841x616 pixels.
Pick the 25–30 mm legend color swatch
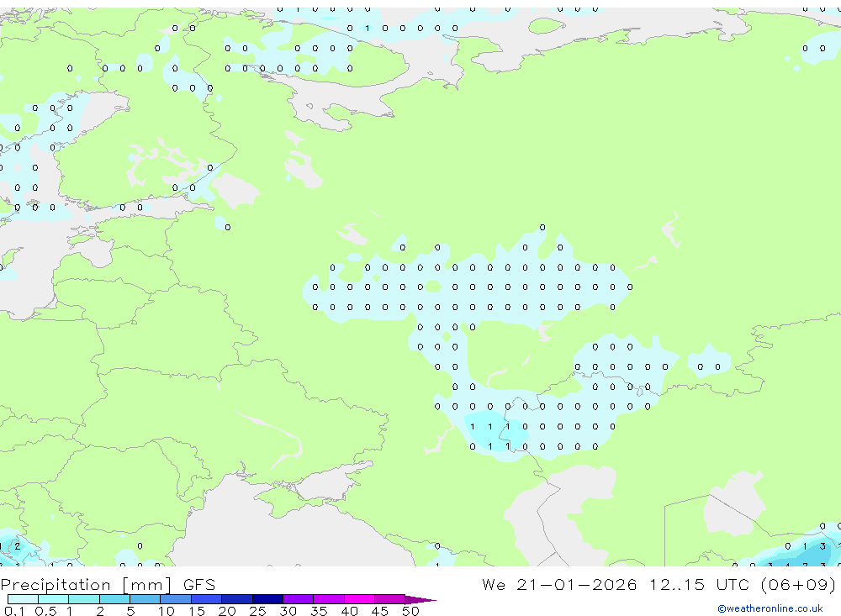267,599
